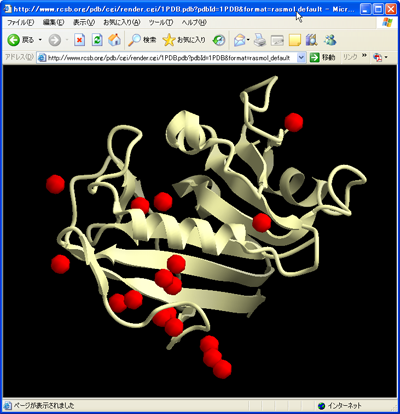The height and width of the screenshot is (414, 400).
Task: Open the ファイル(F) menu
Action: tap(21, 23)
